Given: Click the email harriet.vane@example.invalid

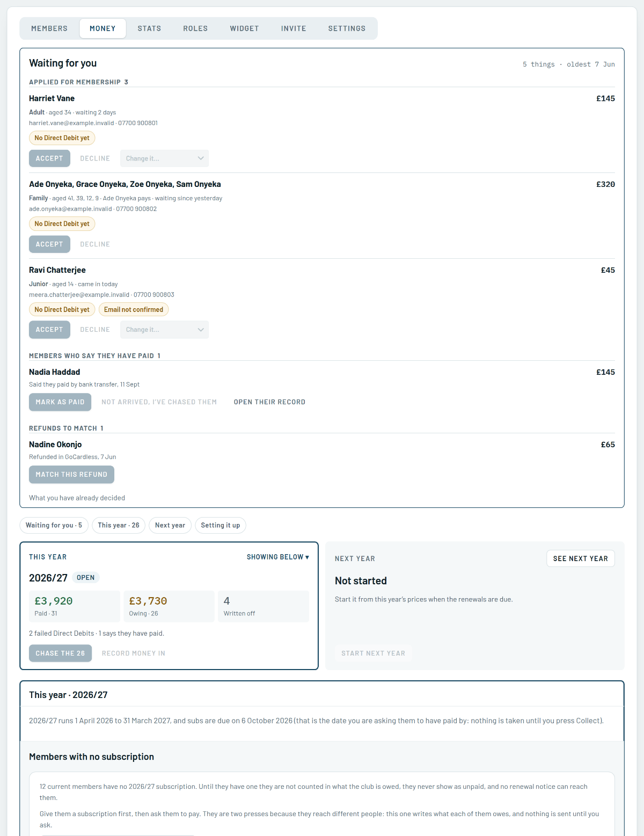Looking at the screenshot, I should pos(71,123).
